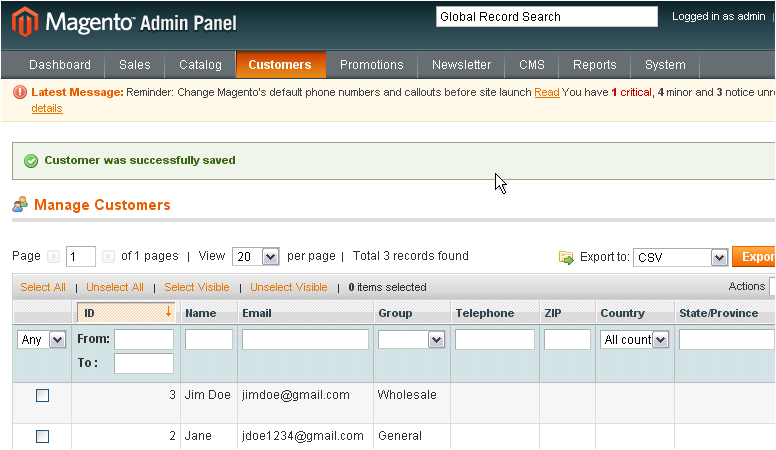Click the Telephone filter field
The height and width of the screenshot is (450, 776).
tap(495, 340)
